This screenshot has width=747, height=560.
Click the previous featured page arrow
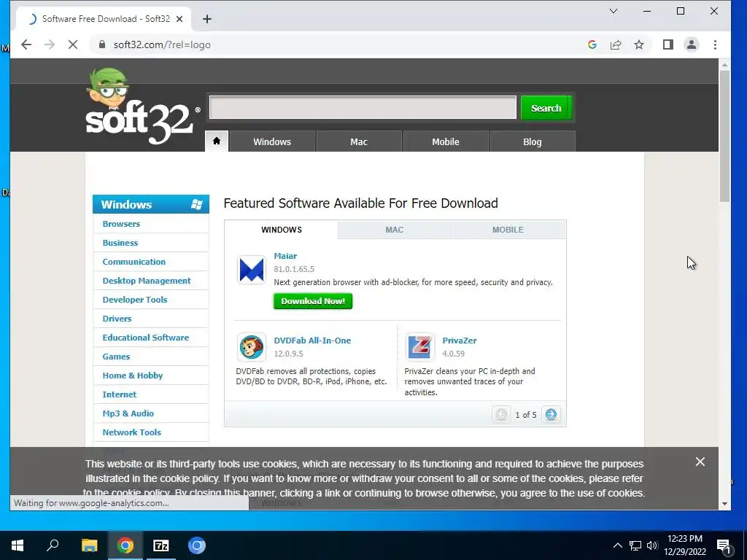click(501, 414)
